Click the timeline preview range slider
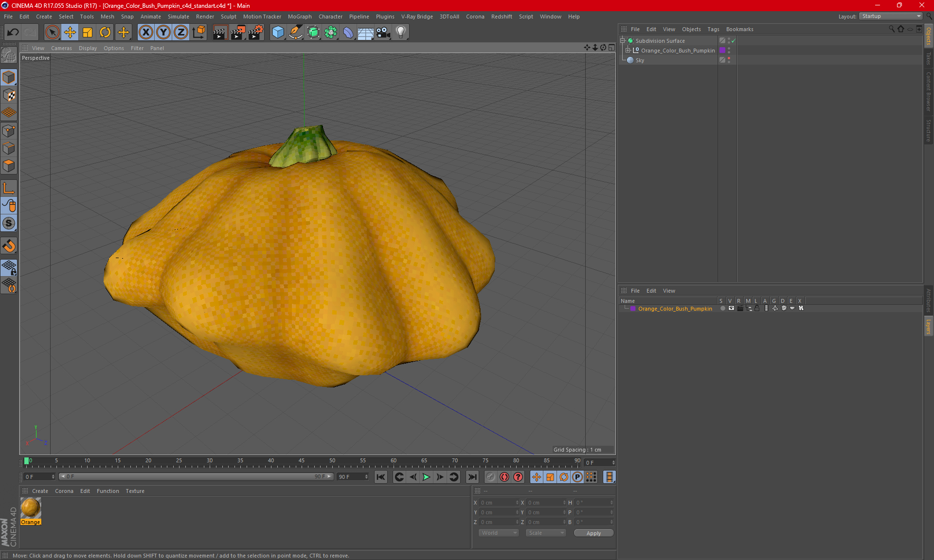 tap(196, 476)
